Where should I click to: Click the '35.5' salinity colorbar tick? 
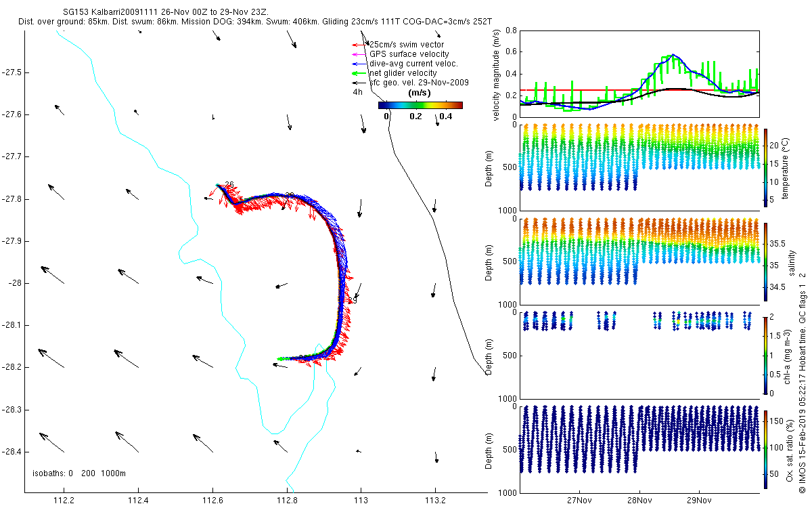778,242
